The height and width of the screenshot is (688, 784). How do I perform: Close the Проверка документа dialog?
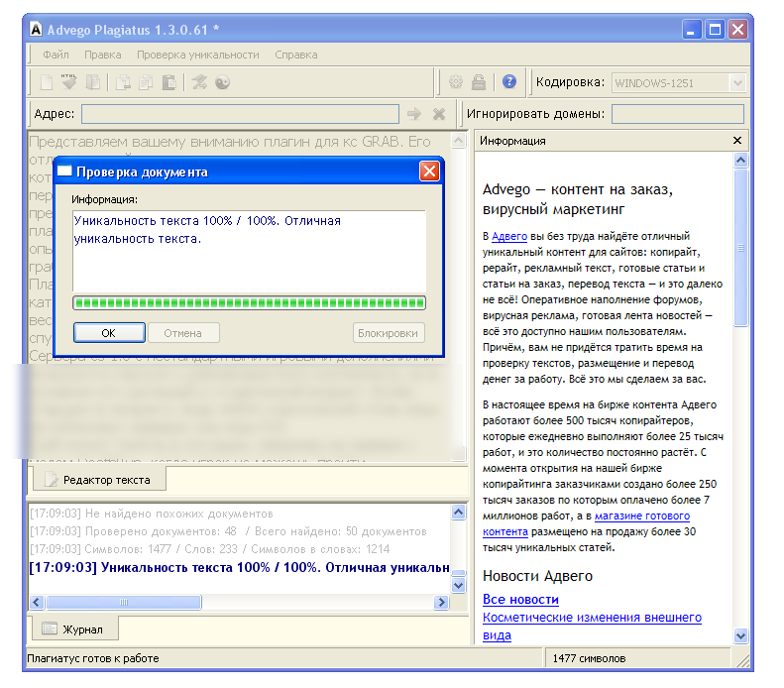429,172
